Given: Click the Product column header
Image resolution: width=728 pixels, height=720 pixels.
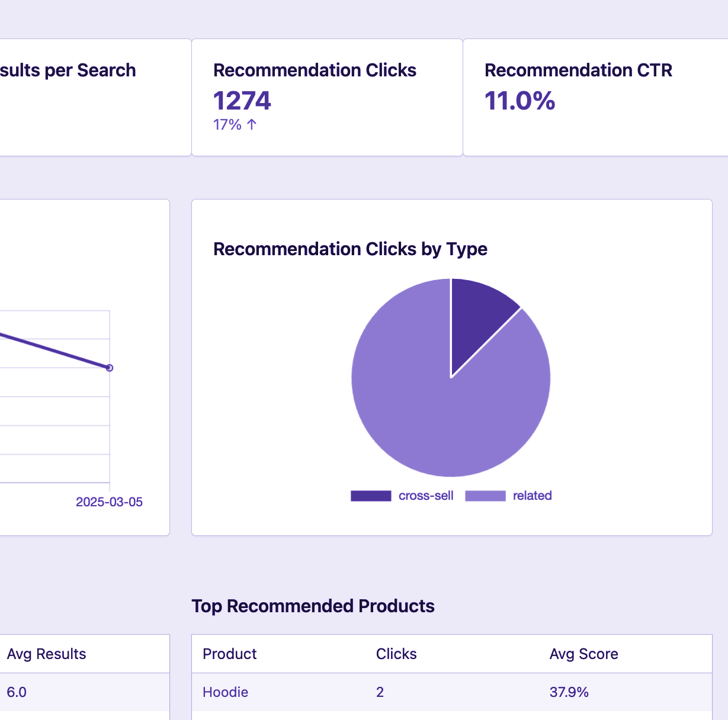Looking at the screenshot, I should point(229,654).
